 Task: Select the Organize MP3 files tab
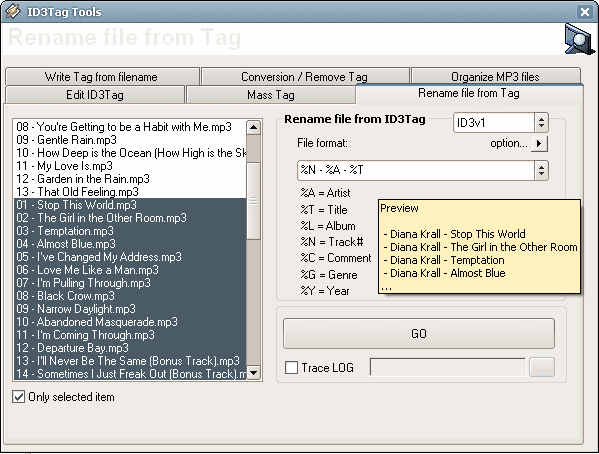coord(495,77)
